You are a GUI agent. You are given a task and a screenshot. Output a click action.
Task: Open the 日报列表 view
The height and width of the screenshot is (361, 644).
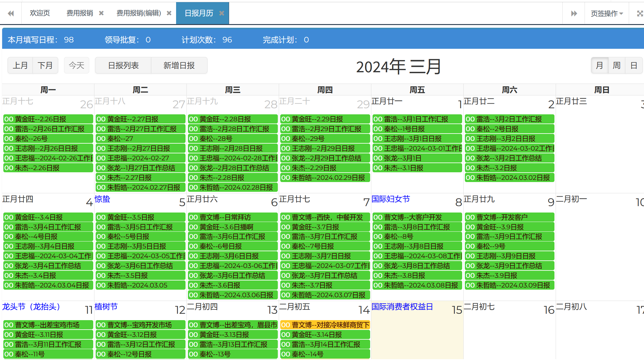(123, 65)
